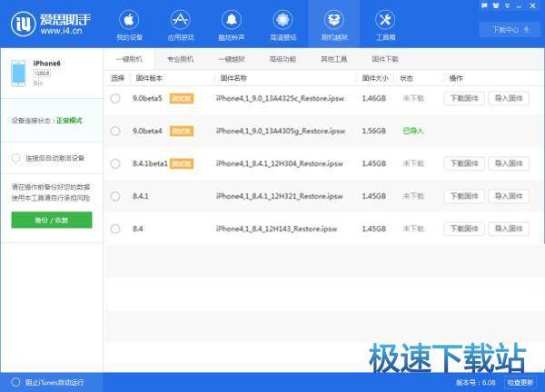
Task: Select the 8.4.1 firmware radio button
Action: [115, 196]
